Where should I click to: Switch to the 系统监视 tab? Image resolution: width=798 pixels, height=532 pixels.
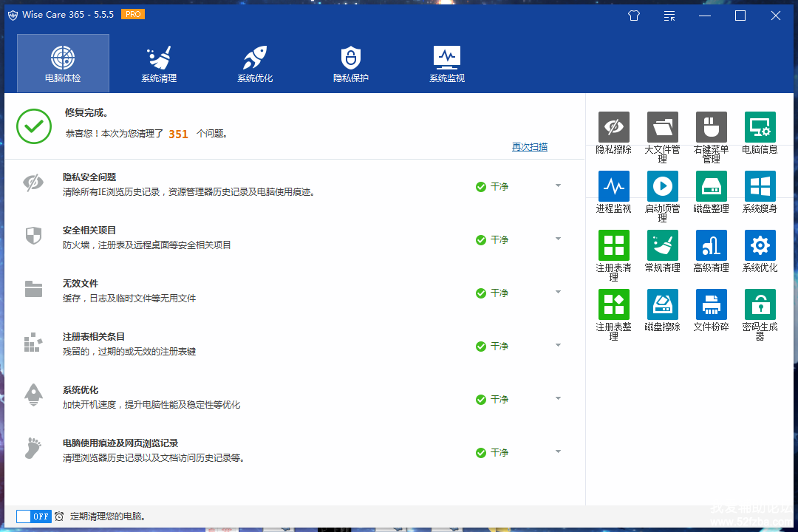coord(447,63)
